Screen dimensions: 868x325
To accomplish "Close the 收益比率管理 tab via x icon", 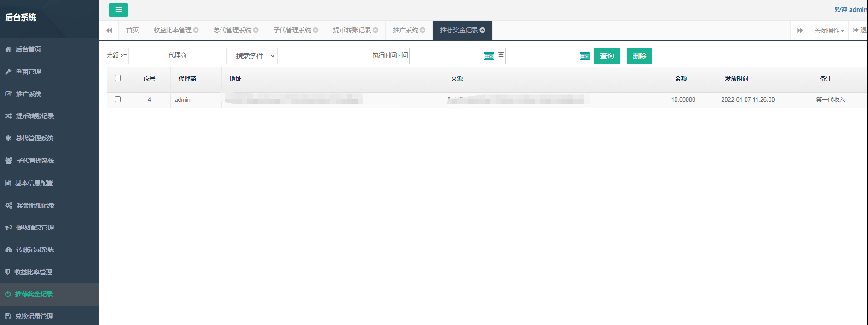I will coord(196,30).
